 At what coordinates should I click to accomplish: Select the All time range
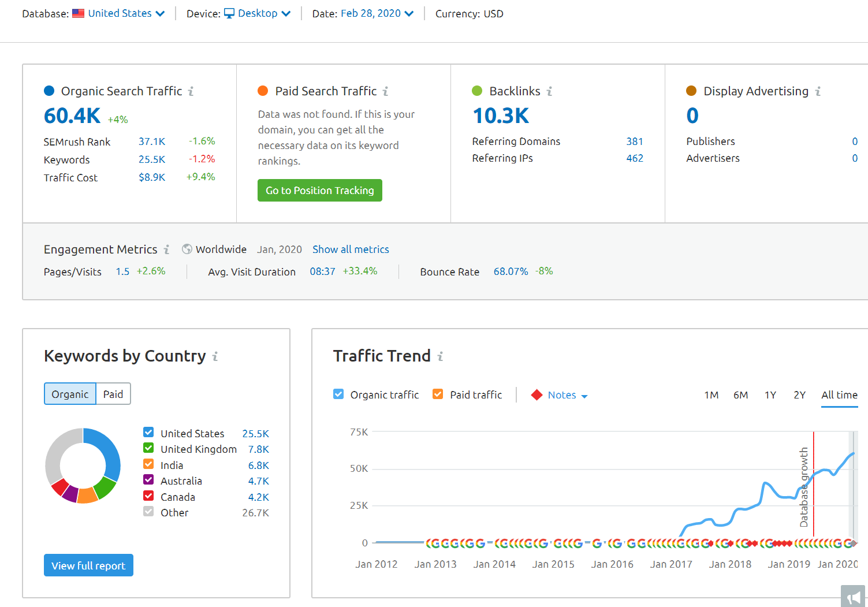click(x=840, y=395)
